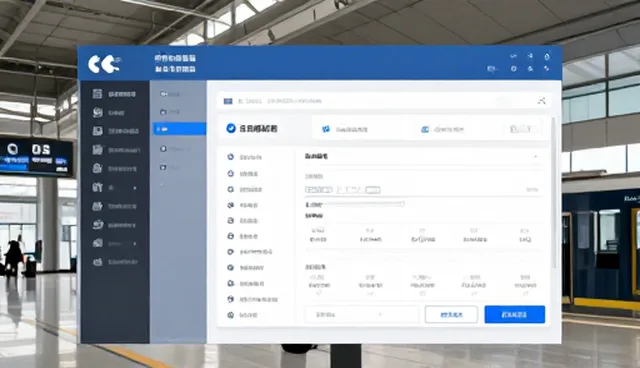Click the topmost item in the grey sub-sidebar
This screenshot has width=640, height=368.
point(170,94)
